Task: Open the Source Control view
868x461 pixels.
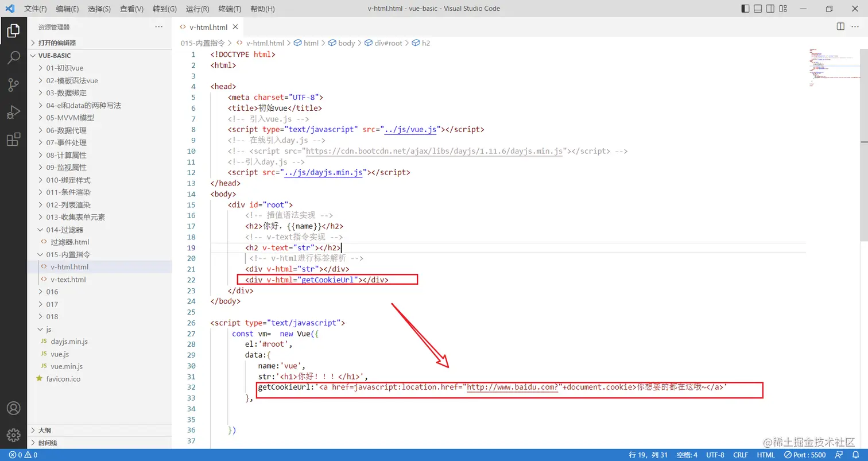Action: click(13, 85)
